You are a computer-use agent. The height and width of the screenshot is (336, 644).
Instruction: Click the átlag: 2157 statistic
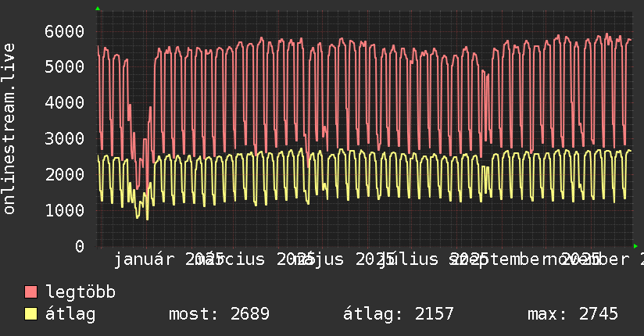(x=398, y=315)
